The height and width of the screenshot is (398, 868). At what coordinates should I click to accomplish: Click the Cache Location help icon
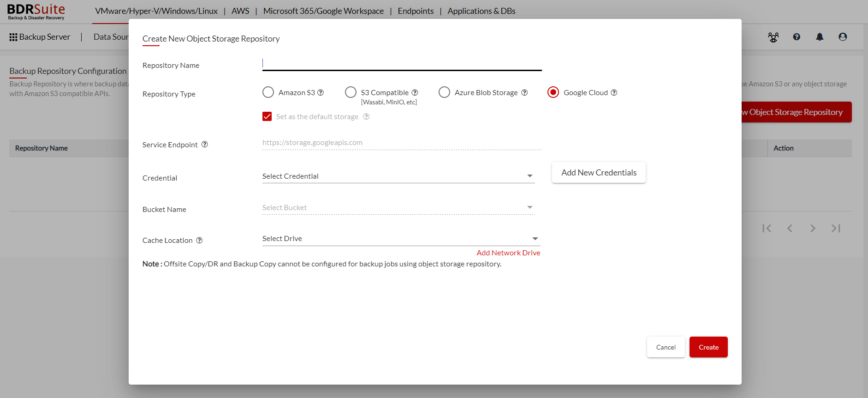(x=199, y=240)
